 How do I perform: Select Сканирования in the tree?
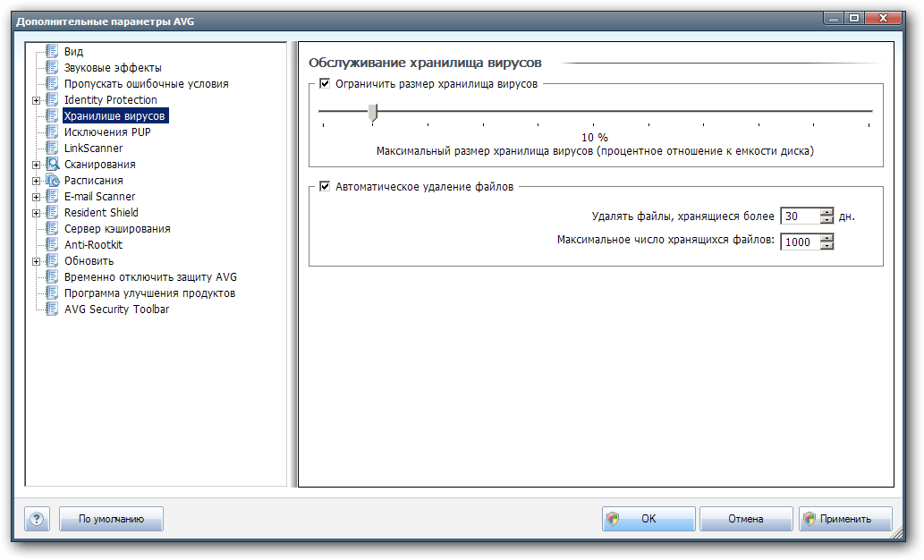tap(99, 164)
